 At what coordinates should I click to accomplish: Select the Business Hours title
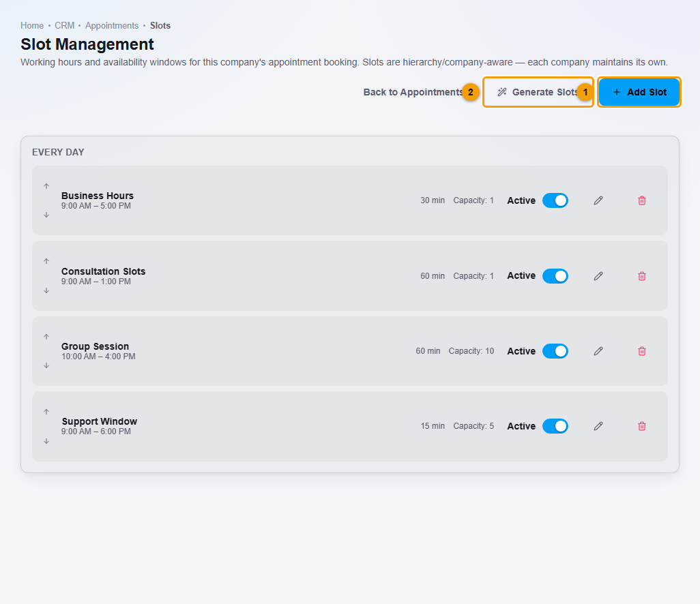98,196
